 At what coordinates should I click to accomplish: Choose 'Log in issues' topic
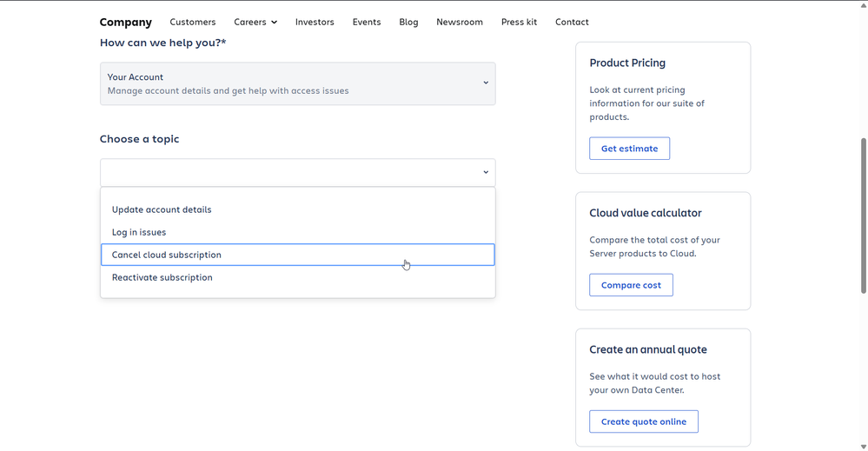pyautogui.click(x=139, y=232)
